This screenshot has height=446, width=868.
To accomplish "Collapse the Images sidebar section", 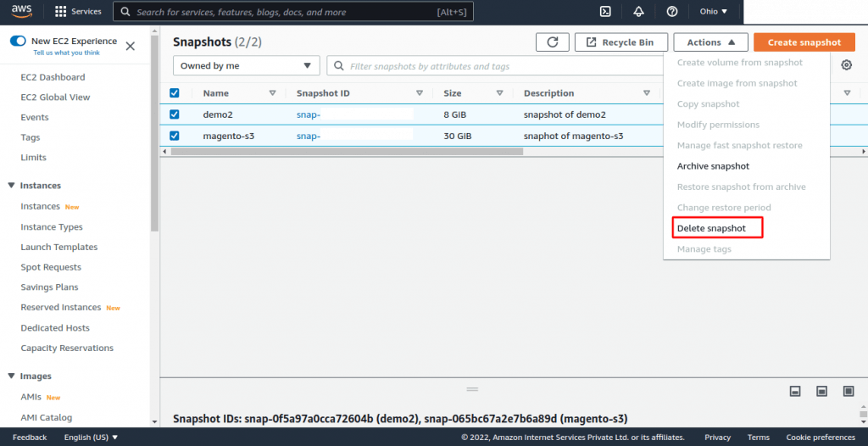I will coord(11,376).
